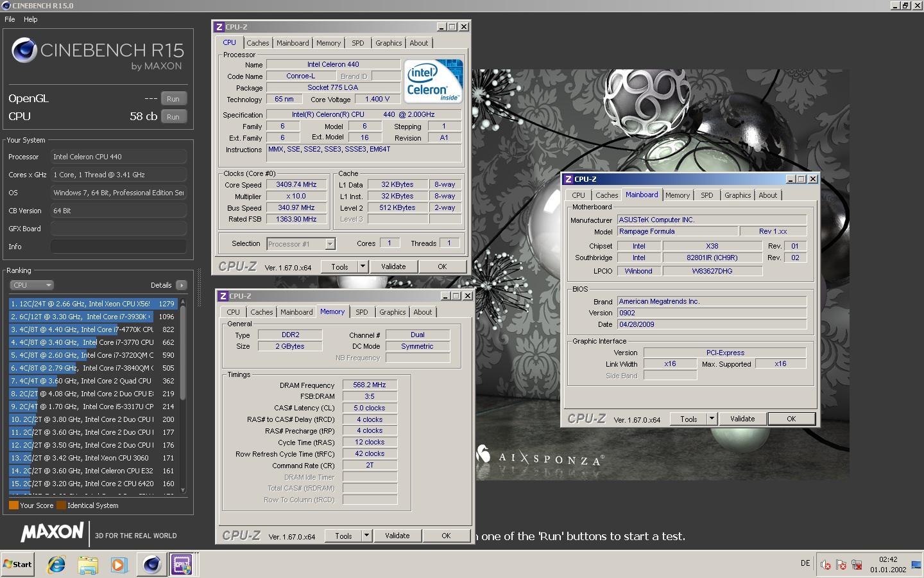This screenshot has height=578, width=924.
Task: Click the CPU-Z icon in Memory window title
Action: click(x=223, y=296)
